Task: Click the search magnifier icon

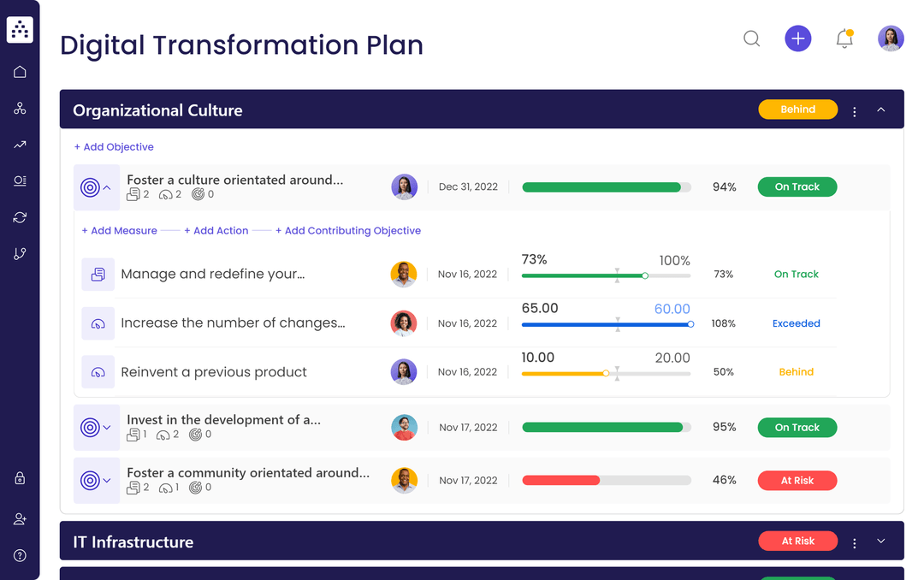Action: pos(751,38)
